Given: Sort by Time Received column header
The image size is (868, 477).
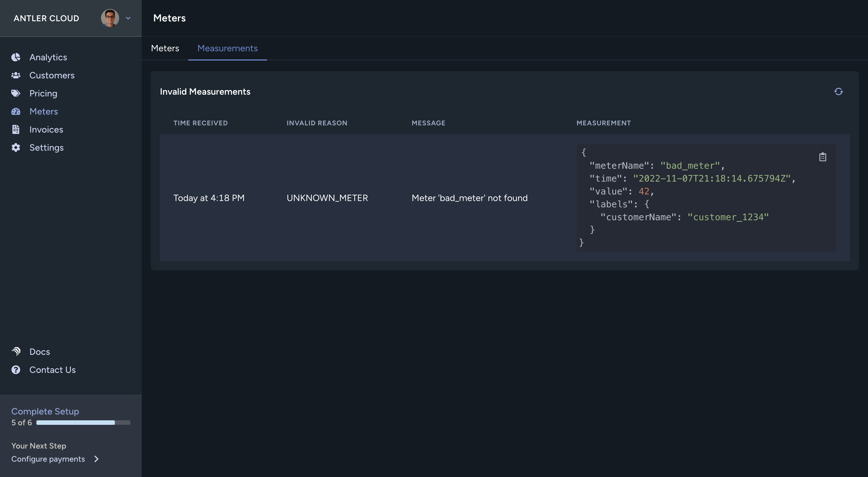Looking at the screenshot, I should 200,123.
